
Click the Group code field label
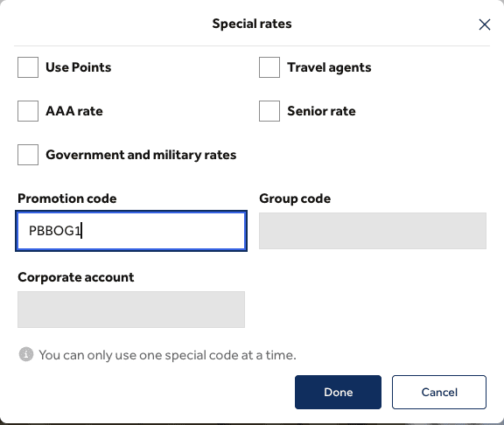[295, 199]
